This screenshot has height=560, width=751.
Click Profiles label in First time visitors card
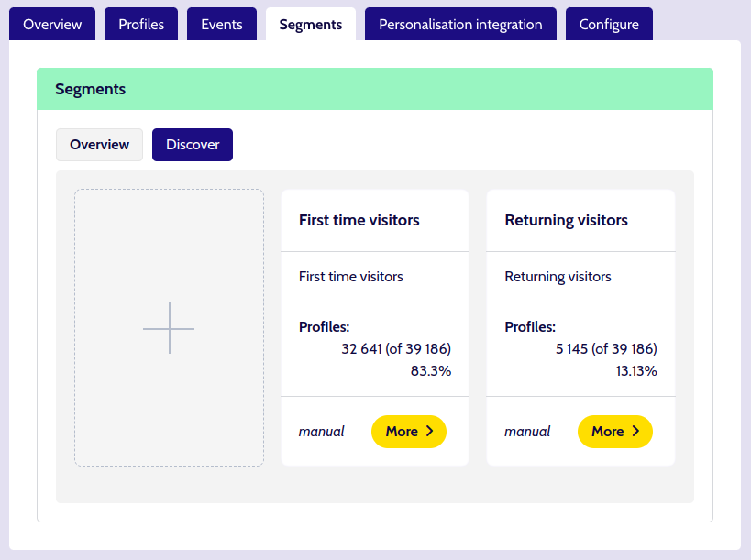(325, 327)
